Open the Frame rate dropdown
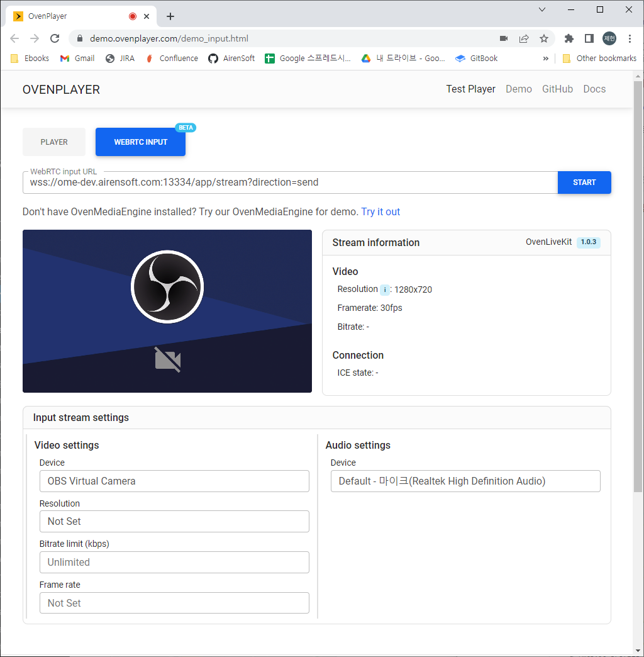The image size is (644, 657). click(174, 602)
